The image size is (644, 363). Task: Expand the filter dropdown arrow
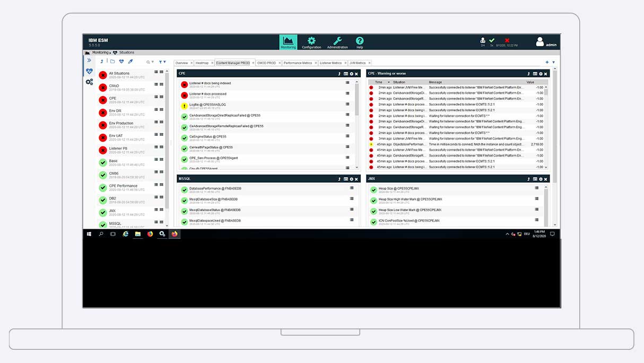click(x=164, y=61)
